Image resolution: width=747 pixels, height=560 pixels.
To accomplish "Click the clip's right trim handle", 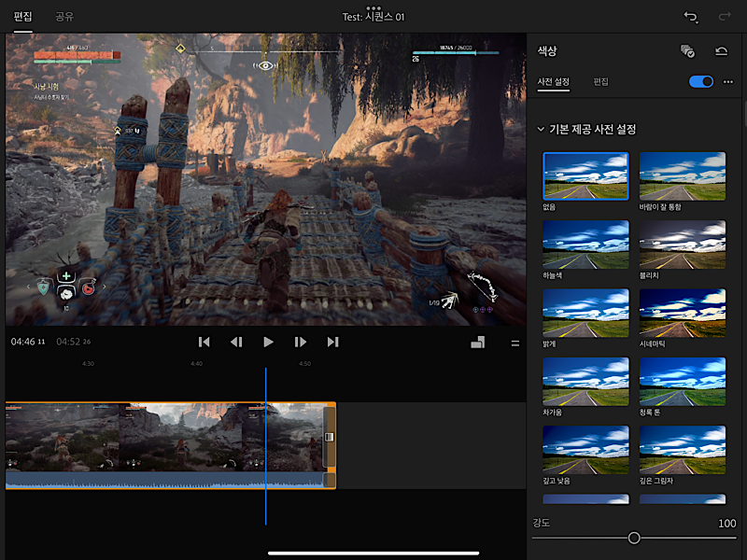I will 330,437.
